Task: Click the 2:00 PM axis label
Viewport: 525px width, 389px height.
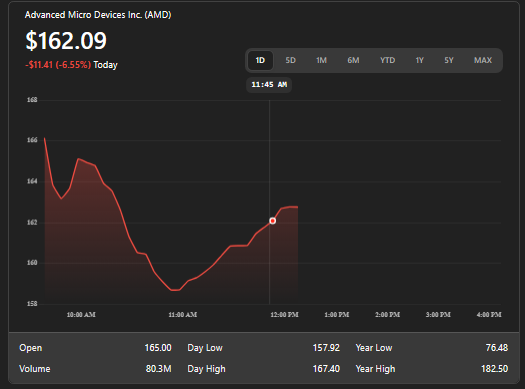Action: pos(387,315)
